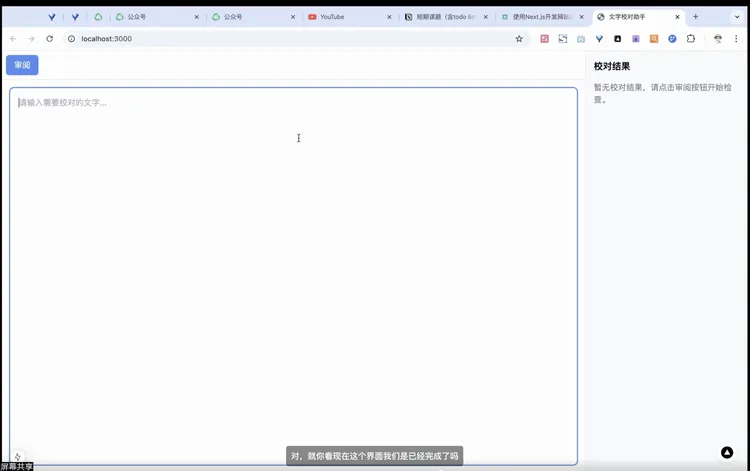Open the purple extension icon

pos(636,39)
